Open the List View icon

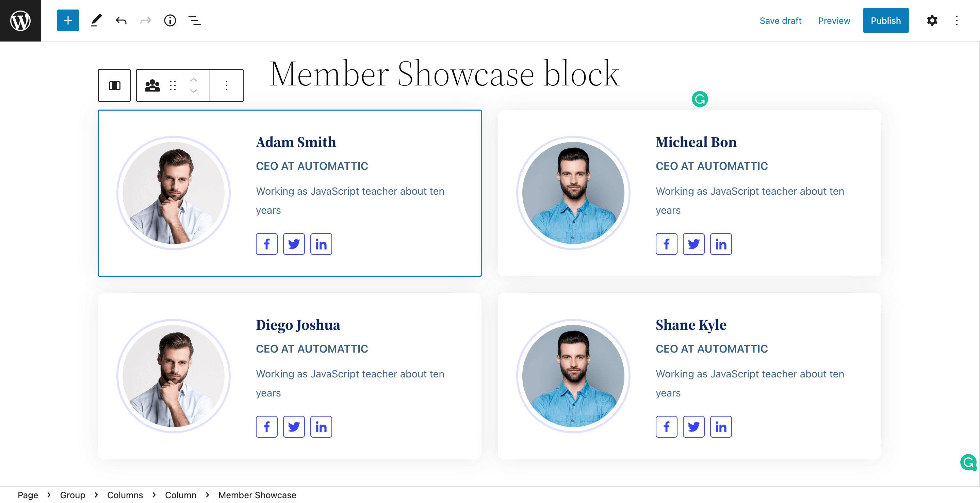(194, 20)
